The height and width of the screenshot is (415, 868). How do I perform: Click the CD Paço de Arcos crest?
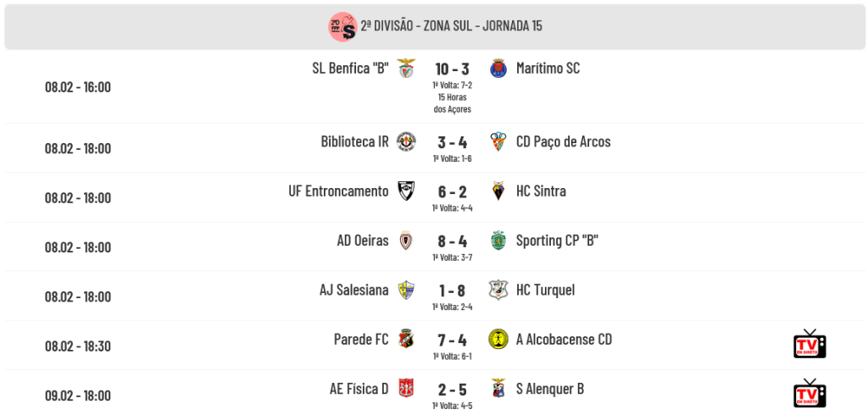[498, 141]
